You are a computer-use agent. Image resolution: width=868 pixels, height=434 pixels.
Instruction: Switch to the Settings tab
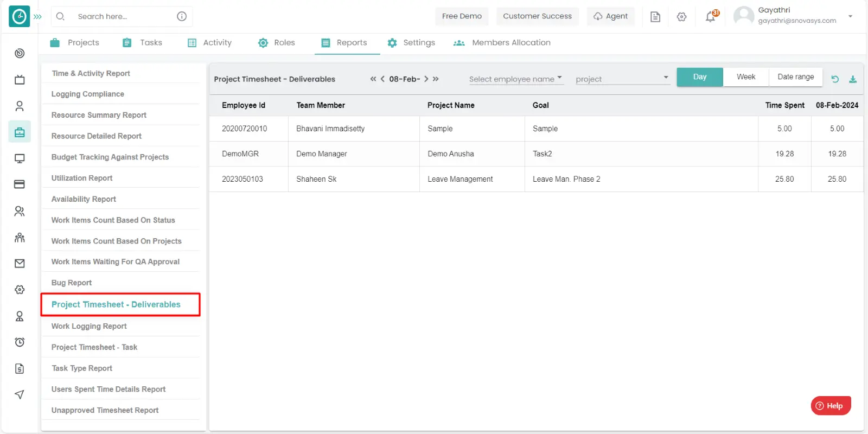pyautogui.click(x=411, y=43)
